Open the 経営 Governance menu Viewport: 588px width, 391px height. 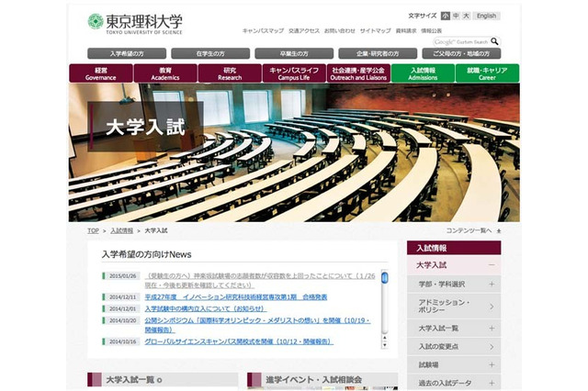(100, 73)
